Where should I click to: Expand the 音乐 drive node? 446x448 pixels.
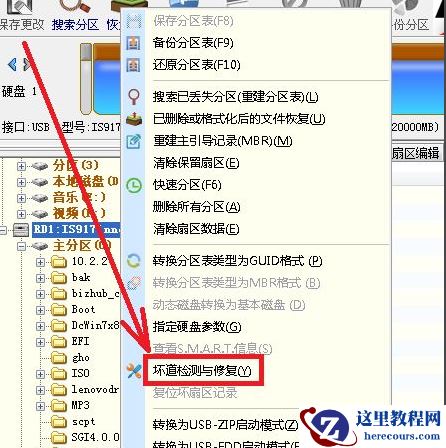(21, 198)
